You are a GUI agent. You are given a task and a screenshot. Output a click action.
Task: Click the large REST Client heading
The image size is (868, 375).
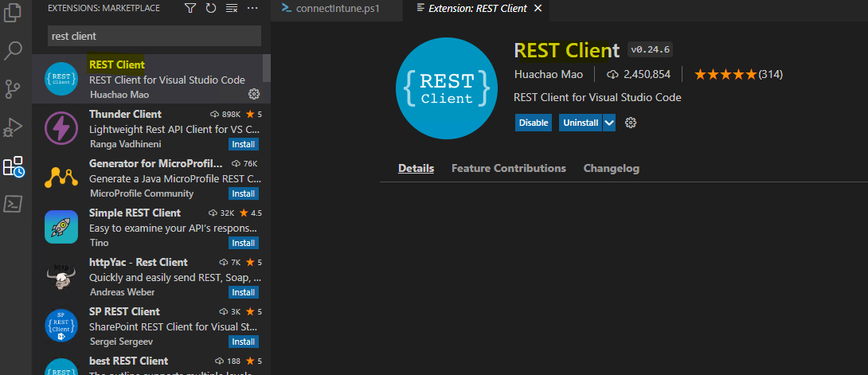click(x=567, y=50)
